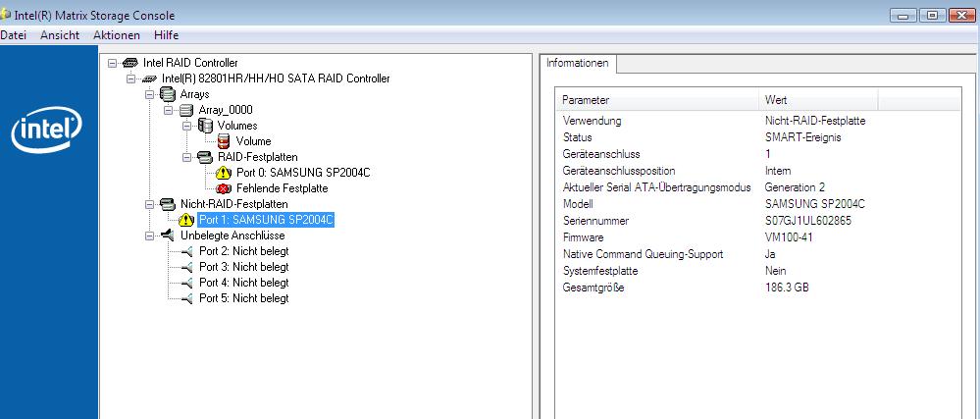Viewport: 980px width, 419px height.
Task: Click the Wert column header
Action: point(818,100)
